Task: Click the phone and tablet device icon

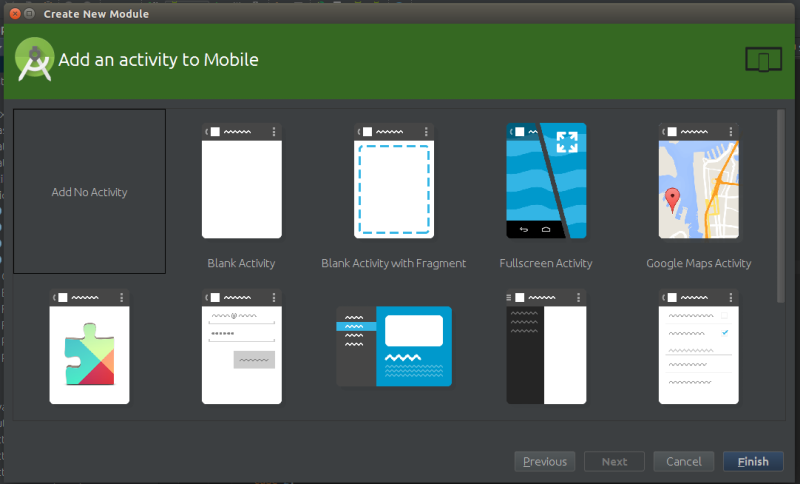Action: [x=763, y=60]
